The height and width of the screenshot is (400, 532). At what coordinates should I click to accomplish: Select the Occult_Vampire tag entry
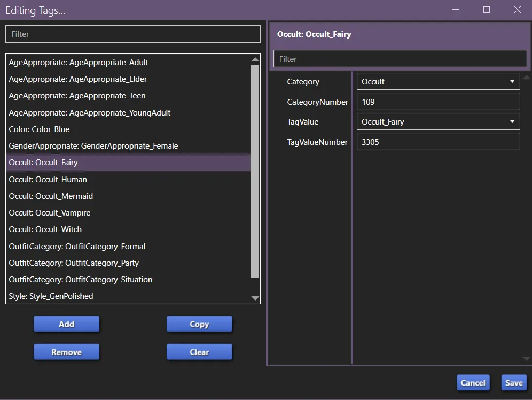click(49, 212)
